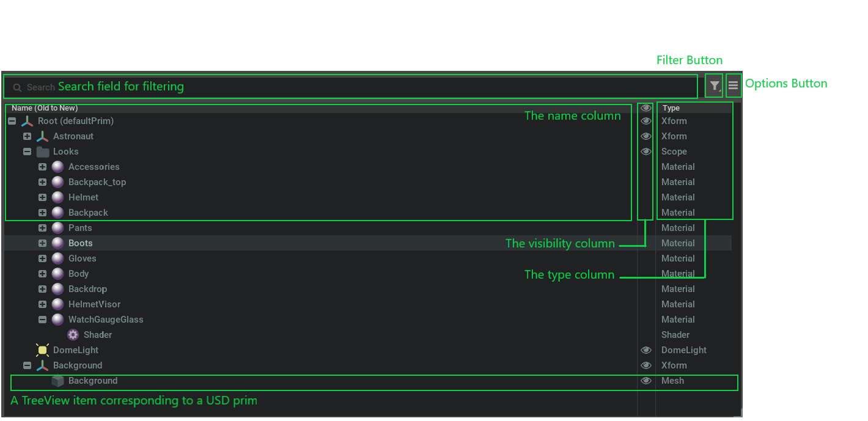Click the Shader gear icon
The height and width of the screenshot is (421, 868).
tap(73, 335)
